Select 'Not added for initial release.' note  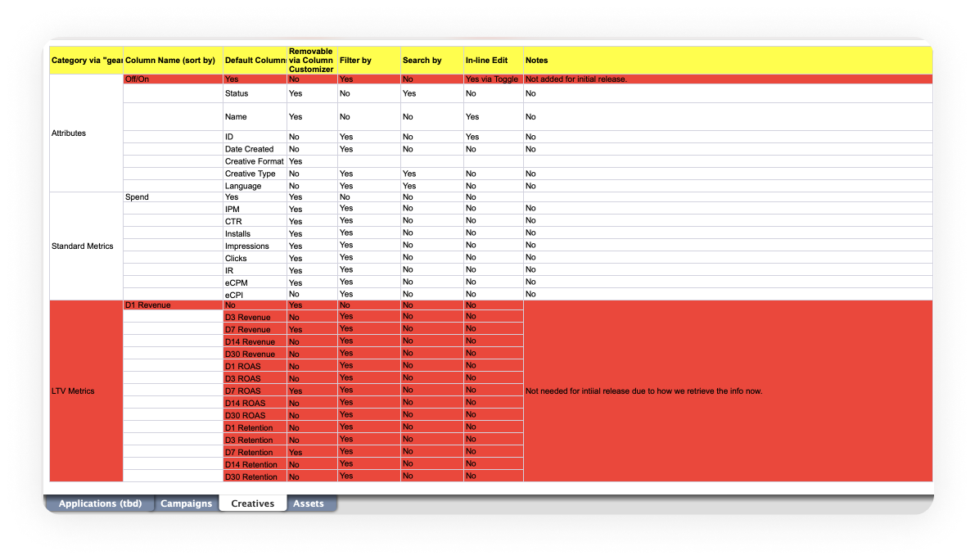click(728, 79)
